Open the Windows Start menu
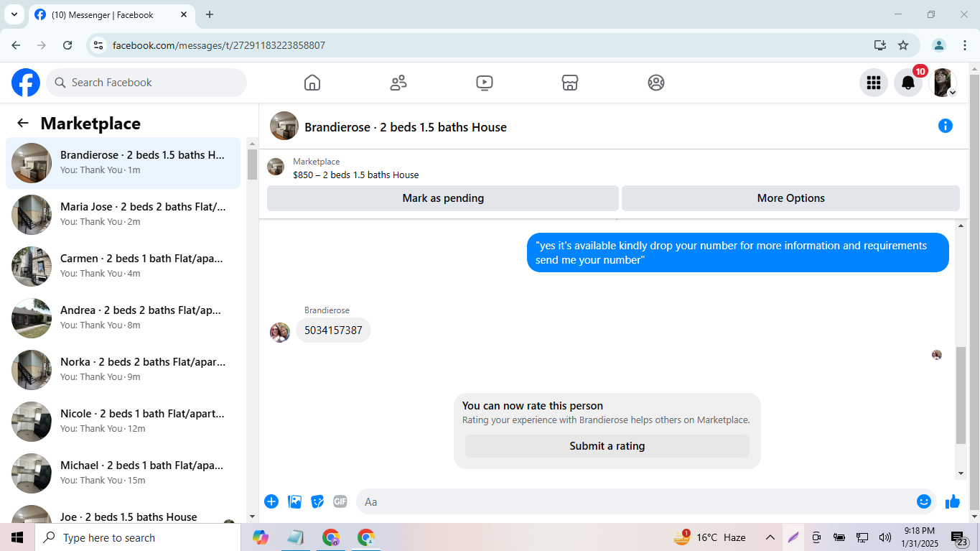Viewport: 980px width, 551px height. [x=17, y=537]
